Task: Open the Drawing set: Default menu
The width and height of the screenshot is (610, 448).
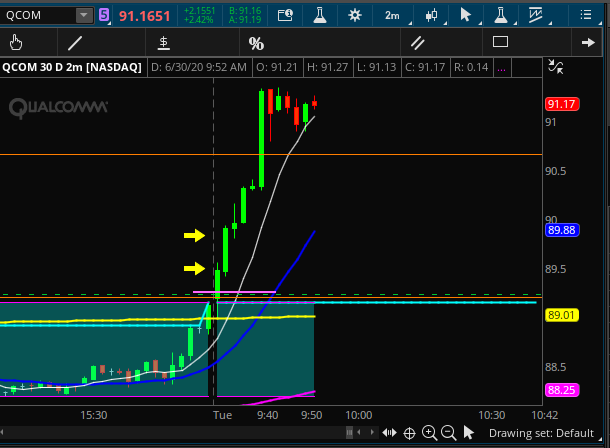Action: coord(541,433)
